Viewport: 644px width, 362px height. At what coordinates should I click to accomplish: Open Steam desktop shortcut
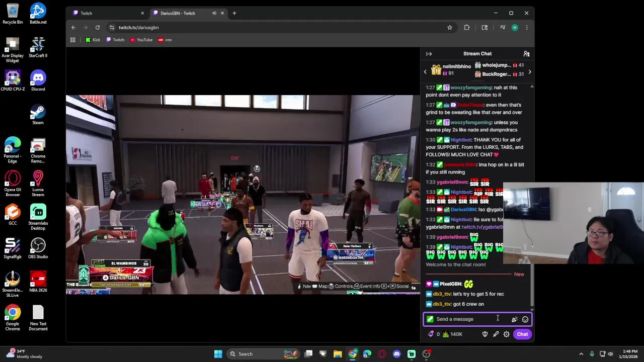tap(38, 114)
